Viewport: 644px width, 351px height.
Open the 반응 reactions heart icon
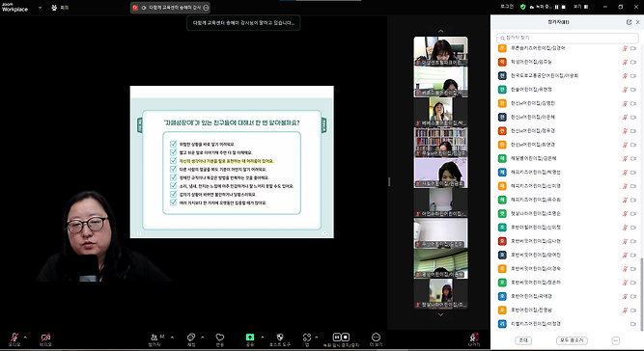pos(220,337)
